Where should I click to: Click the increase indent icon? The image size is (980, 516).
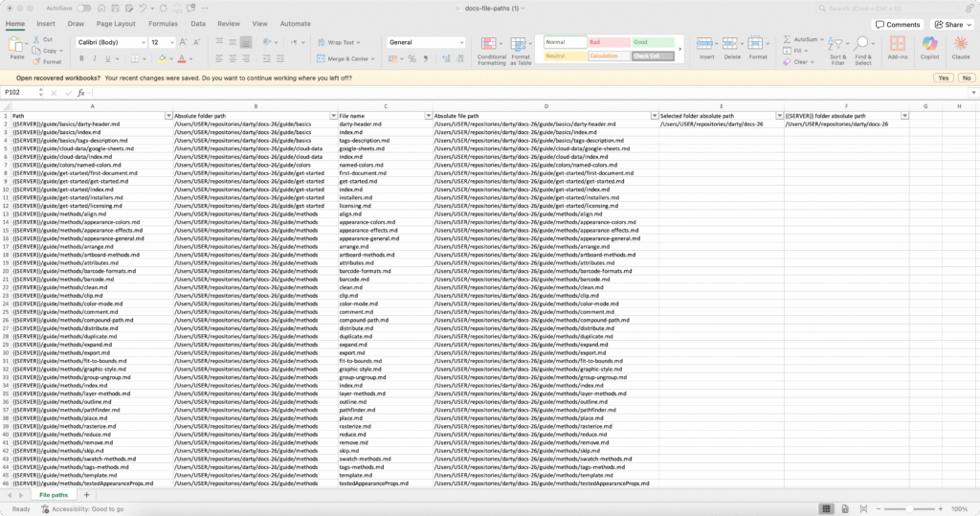click(x=280, y=58)
